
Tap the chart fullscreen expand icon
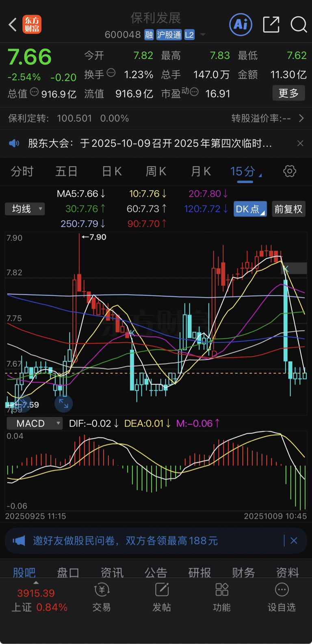[63, 403]
